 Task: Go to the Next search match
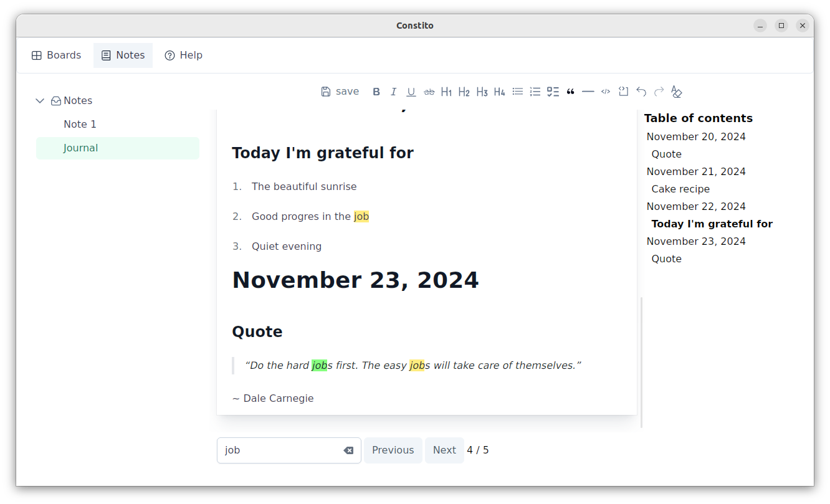pos(444,450)
